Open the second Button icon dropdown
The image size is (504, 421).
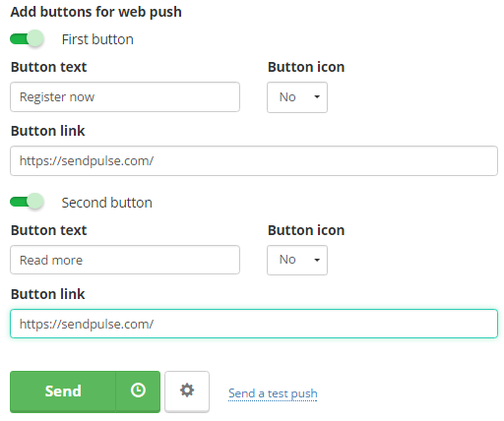pos(297,260)
